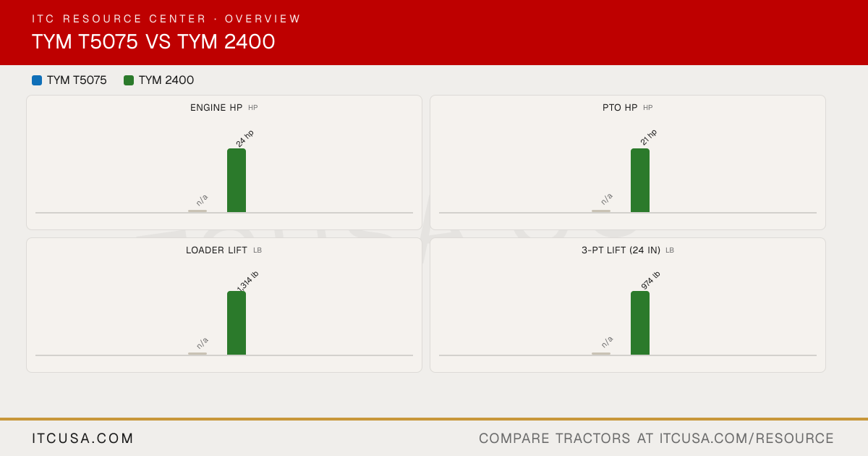Image resolution: width=868 pixels, height=456 pixels.
Task: Click the TYM T5075 VS TYM 2400 heading
Action: click(x=153, y=42)
